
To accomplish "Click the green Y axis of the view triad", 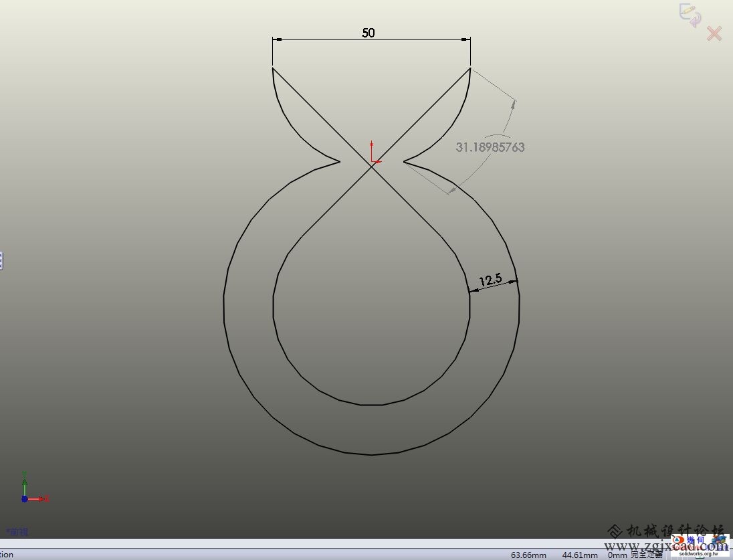I will tap(24, 483).
